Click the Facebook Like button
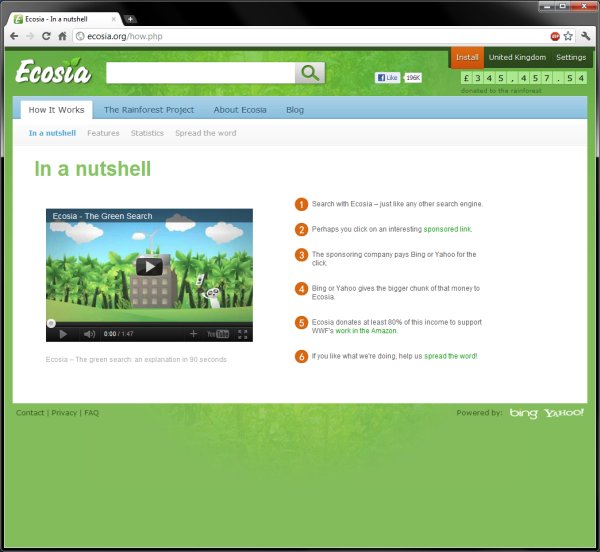 pyautogui.click(x=387, y=78)
